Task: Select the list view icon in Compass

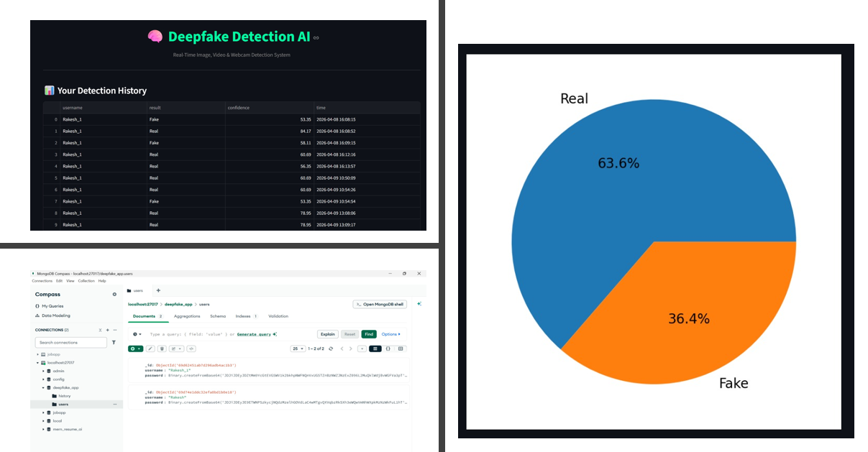Action: coord(375,349)
